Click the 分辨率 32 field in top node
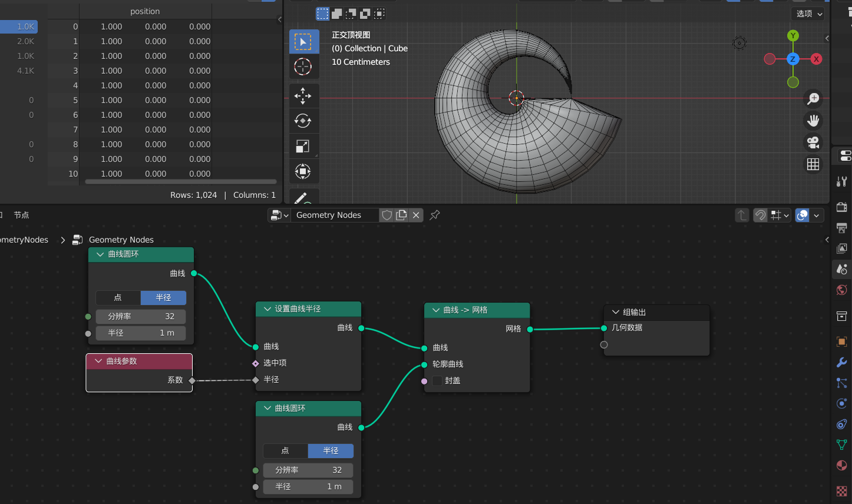This screenshot has height=504, width=852. pos(141,317)
